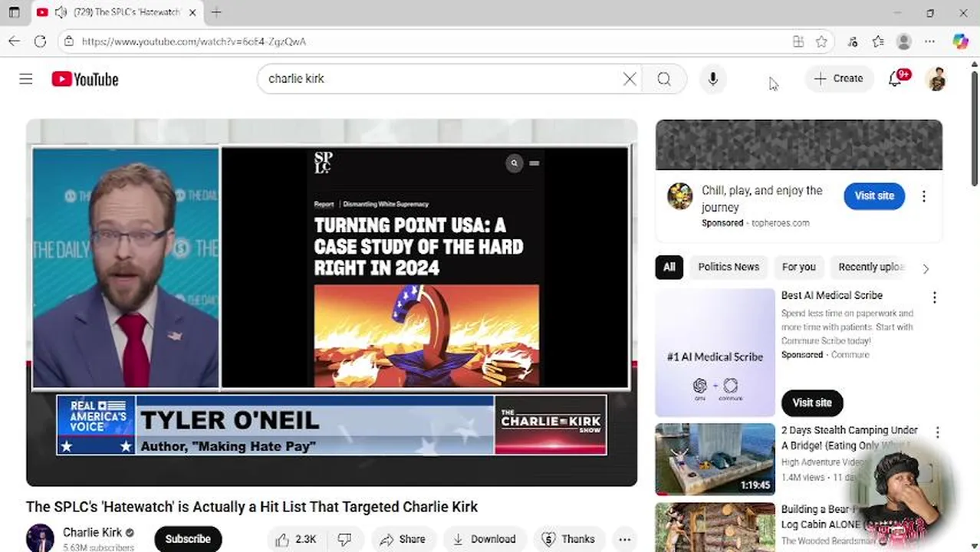980x552 pixels.
Task: Download the video
Action: (x=485, y=539)
